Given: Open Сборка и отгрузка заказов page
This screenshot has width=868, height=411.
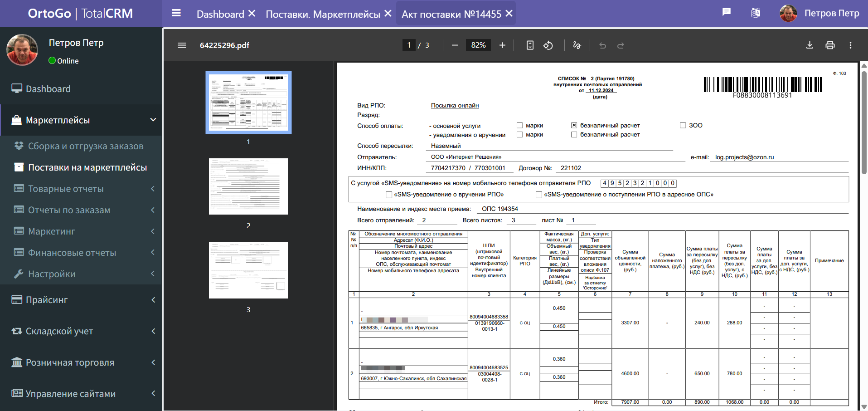Looking at the screenshot, I should click(x=86, y=146).
